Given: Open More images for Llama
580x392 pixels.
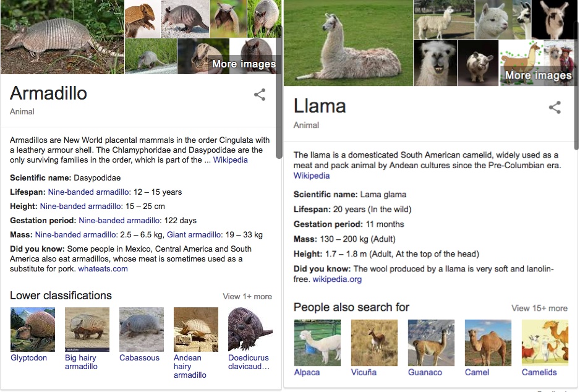Looking at the screenshot, I should pyautogui.click(x=538, y=75).
